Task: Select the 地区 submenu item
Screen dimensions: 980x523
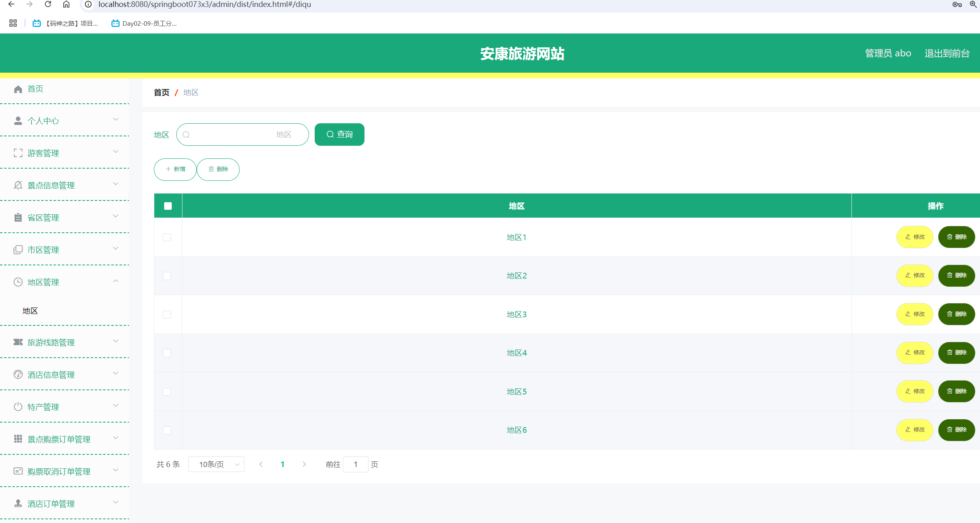Action: [30, 311]
